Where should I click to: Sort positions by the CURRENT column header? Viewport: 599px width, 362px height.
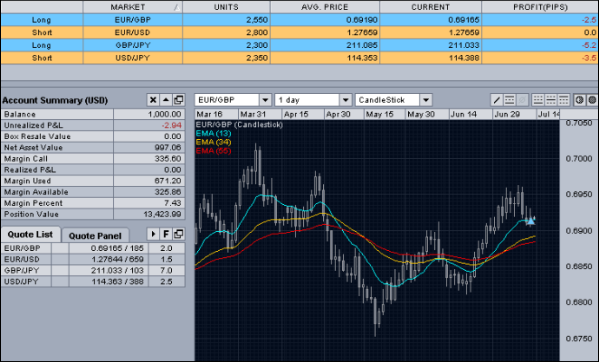pyautogui.click(x=431, y=7)
